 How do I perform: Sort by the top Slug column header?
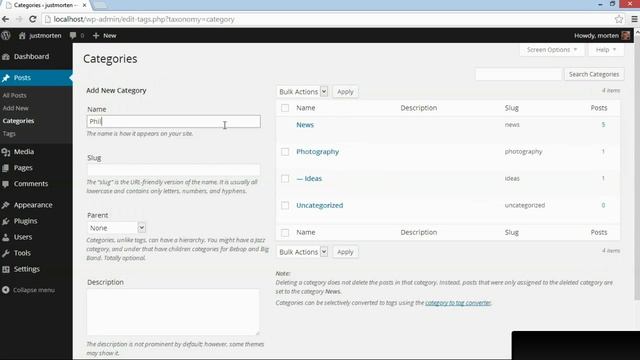pos(511,108)
